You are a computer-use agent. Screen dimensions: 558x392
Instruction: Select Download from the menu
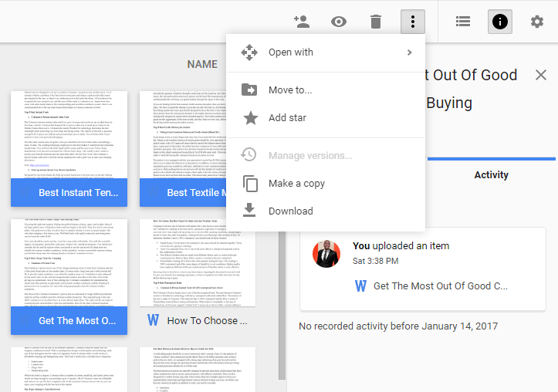point(326,211)
